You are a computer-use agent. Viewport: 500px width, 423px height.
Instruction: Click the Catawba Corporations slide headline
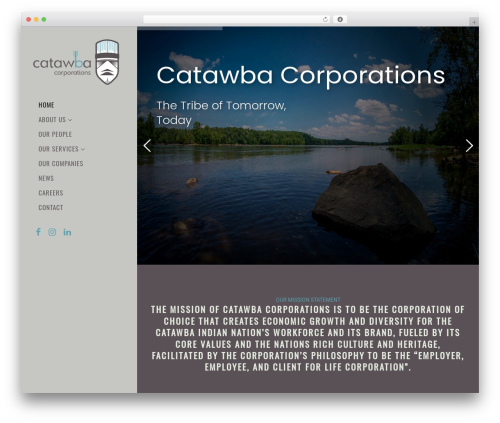[301, 76]
